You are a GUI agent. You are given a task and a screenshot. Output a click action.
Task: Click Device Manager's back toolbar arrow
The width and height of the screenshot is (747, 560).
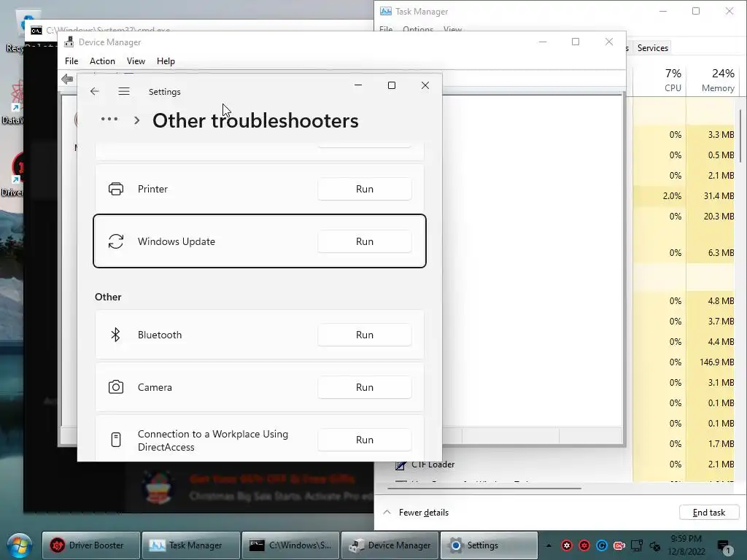pyautogui.click(x=68, y=79)
